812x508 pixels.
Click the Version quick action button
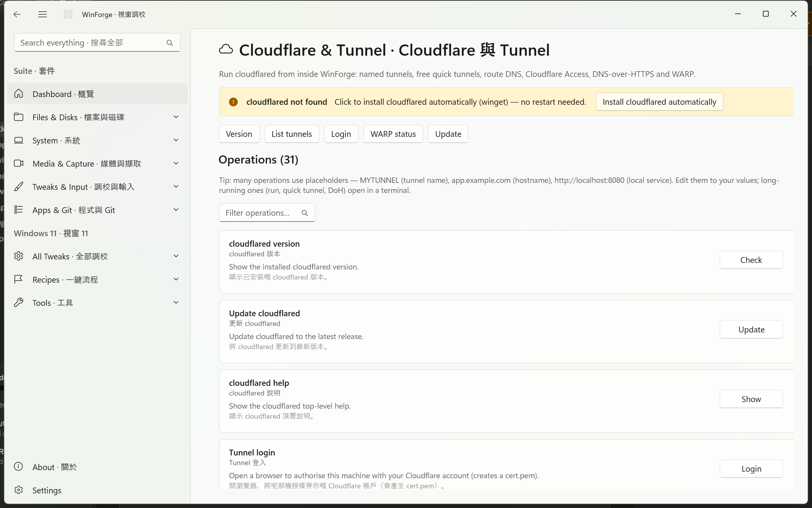coord(239,134)
